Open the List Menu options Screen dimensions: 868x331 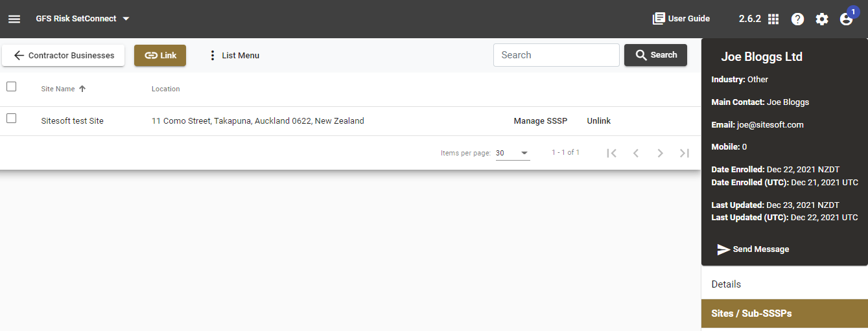(233, 56)
